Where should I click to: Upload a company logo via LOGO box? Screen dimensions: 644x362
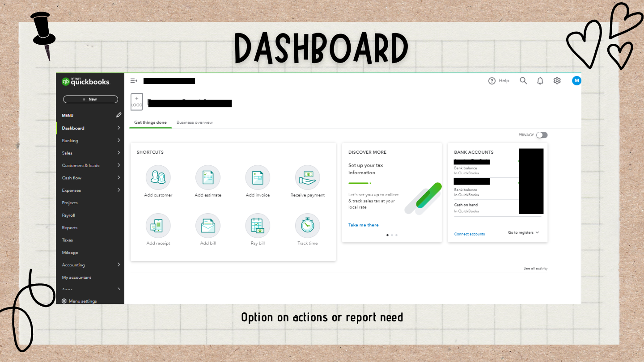tap(137, 102)
